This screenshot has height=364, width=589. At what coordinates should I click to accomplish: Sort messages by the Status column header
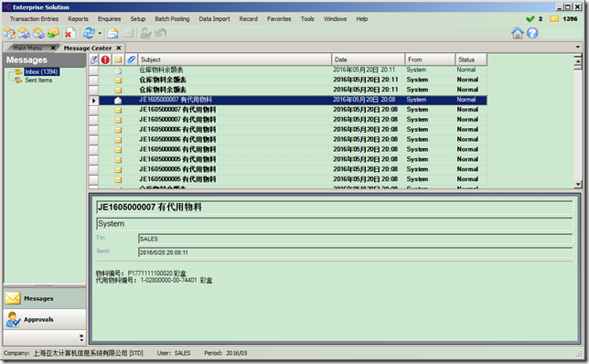(x=471, y=59)
